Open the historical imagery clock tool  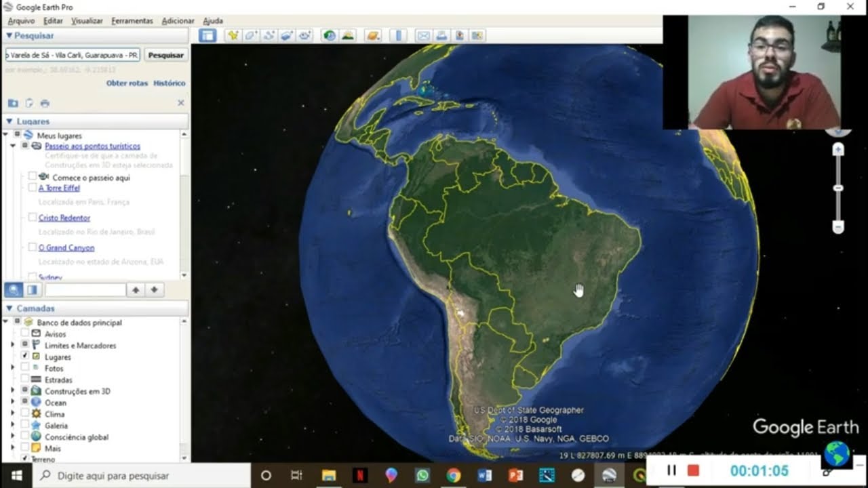pyautogui.click(x=330, y=35)
